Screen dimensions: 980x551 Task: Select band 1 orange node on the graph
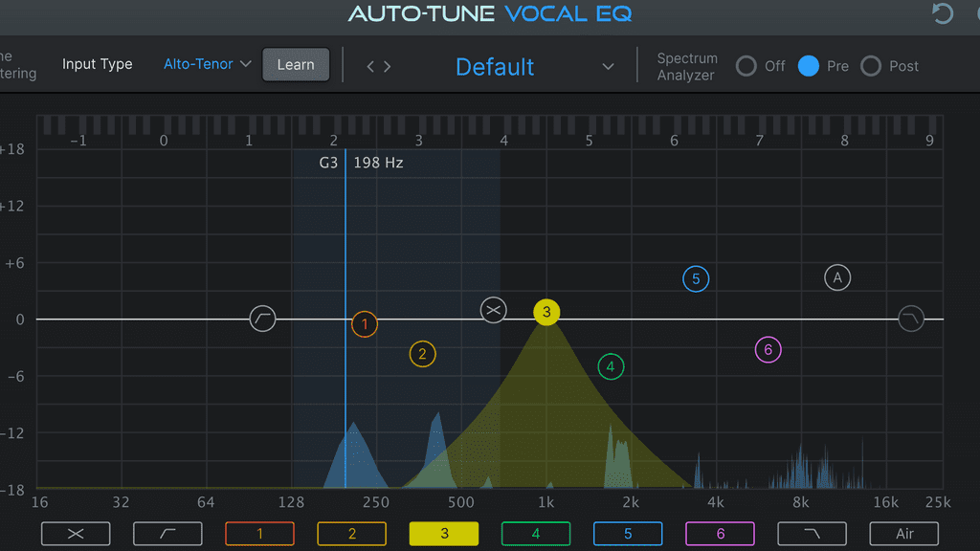pos(365,323)
